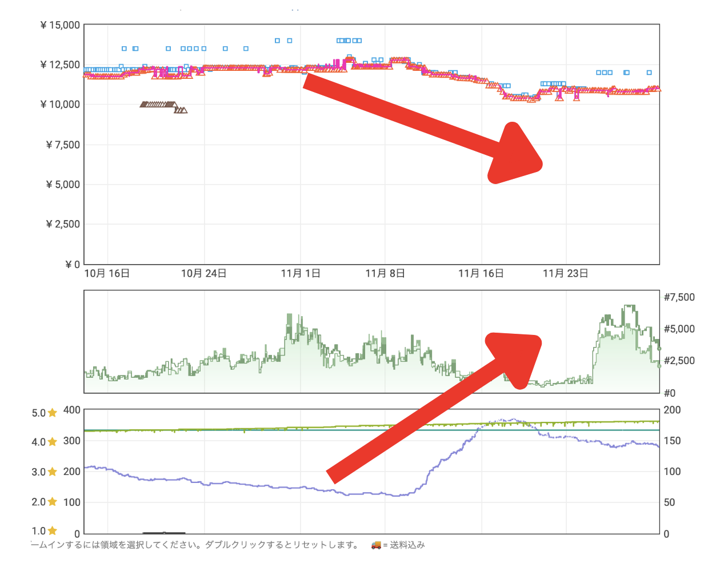Select the 11月 23日 date label

[566, 274]
